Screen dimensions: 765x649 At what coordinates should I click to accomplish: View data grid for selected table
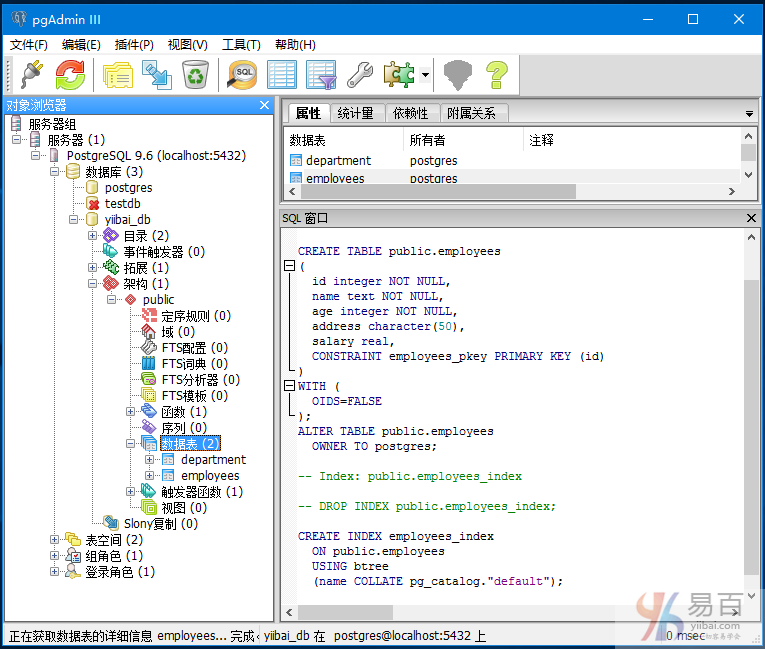pos(282,74)
